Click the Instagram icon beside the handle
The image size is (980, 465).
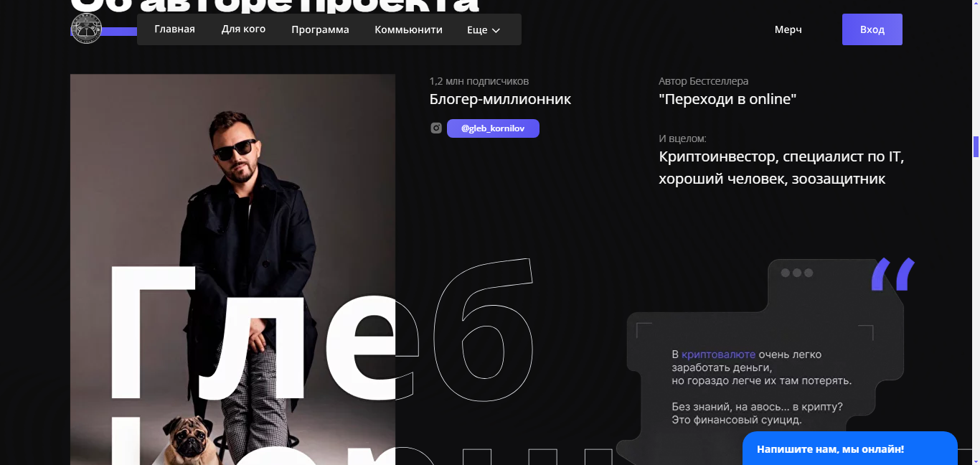[x=436, y=128]
